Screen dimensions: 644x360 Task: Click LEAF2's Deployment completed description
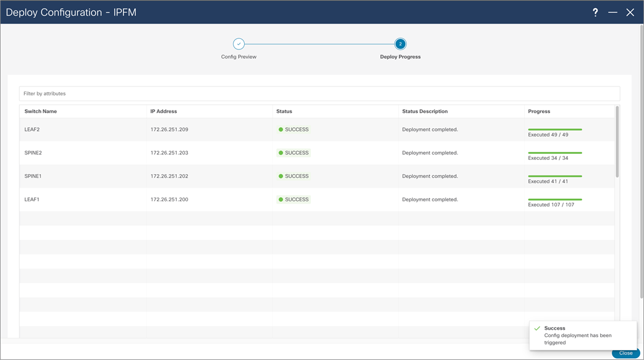(x=430, y=129)
